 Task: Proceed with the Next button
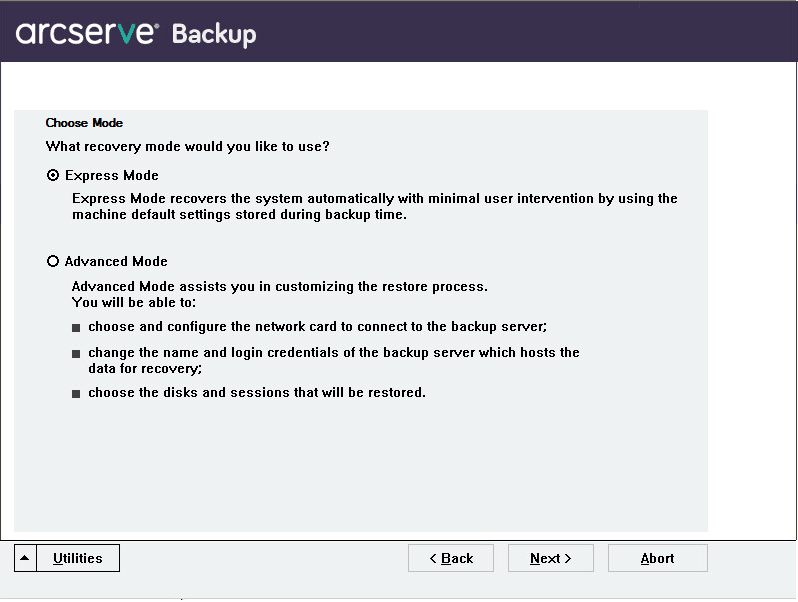tap(550, 558)
